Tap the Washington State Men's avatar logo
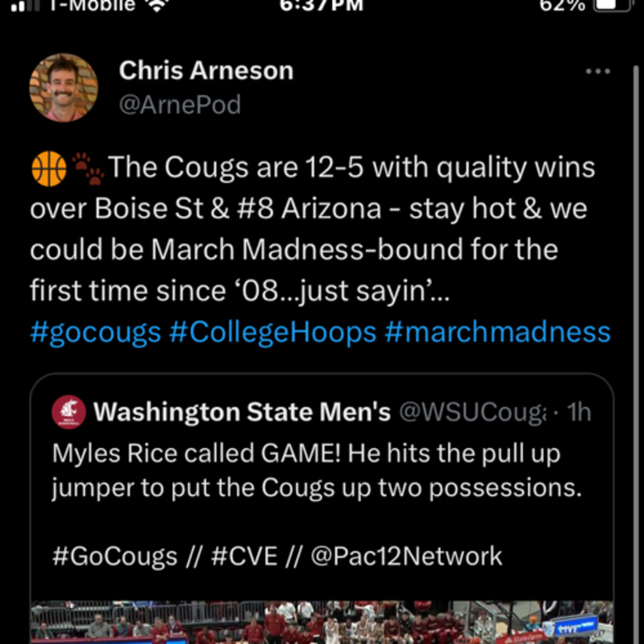Image resolution: width=644 pixels, height=644 pixels. [x=69, y=412]
